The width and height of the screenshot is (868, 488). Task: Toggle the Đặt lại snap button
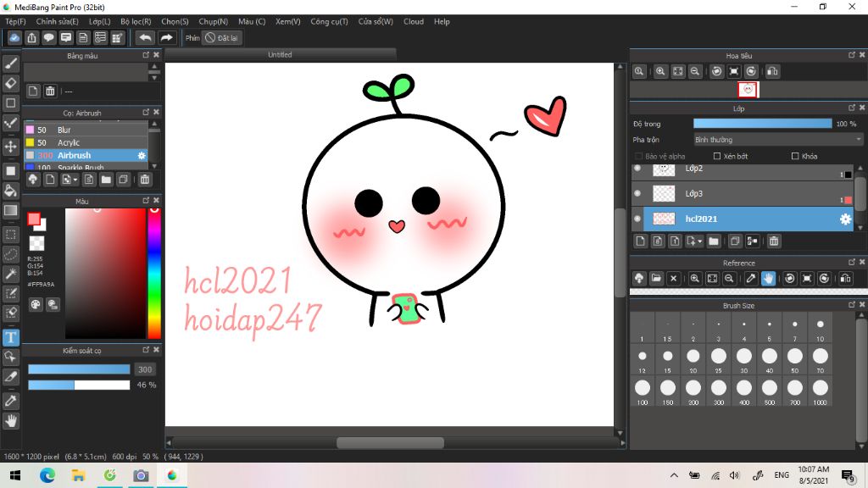(221, 37)
